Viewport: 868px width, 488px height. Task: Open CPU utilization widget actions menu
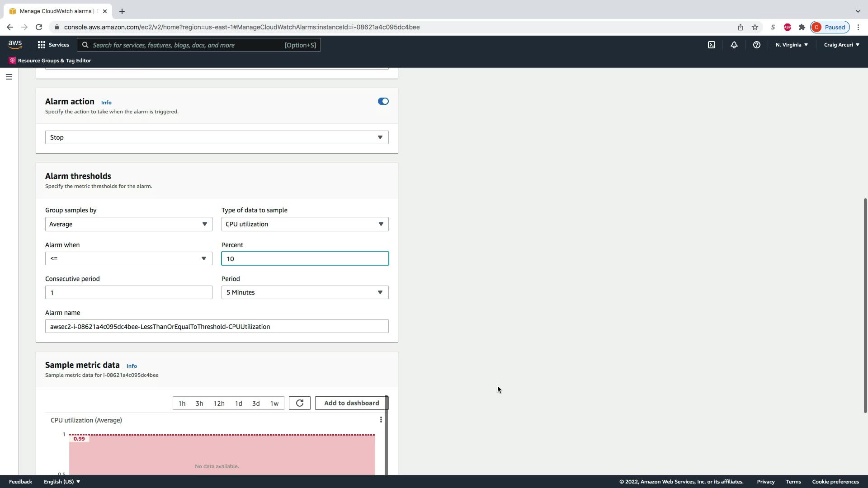(x=381, y=420)
